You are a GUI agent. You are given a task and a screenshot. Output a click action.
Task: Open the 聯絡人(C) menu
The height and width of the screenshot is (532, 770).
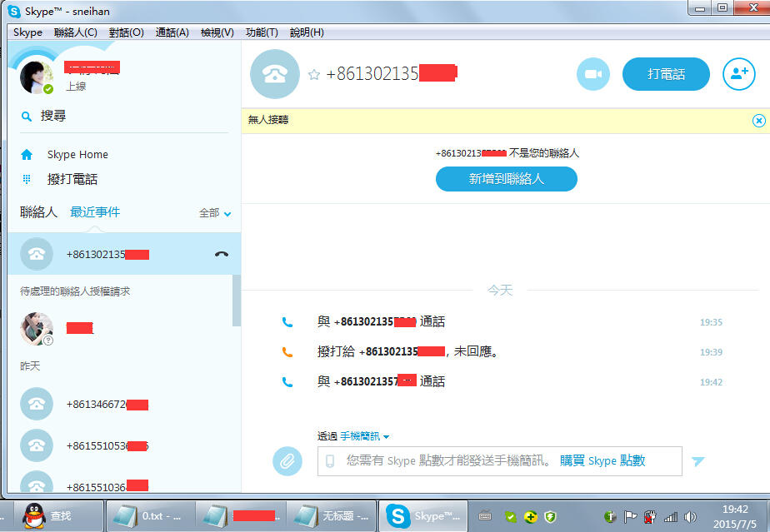(76, 32)
